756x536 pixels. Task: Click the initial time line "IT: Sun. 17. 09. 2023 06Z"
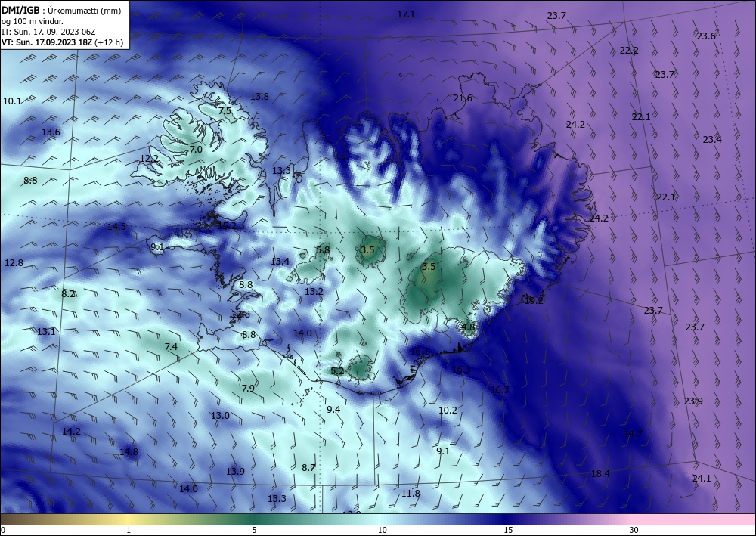pos(48,32)
